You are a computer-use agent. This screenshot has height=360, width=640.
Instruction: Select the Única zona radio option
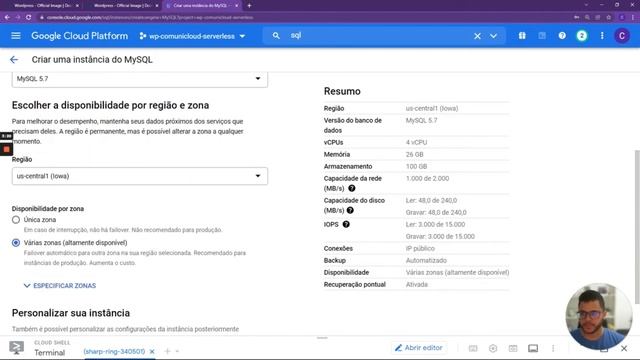[x=16, y=220]
